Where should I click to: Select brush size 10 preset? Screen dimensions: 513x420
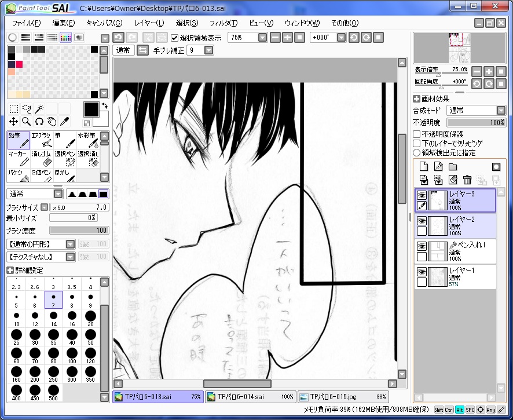point(16,319)
